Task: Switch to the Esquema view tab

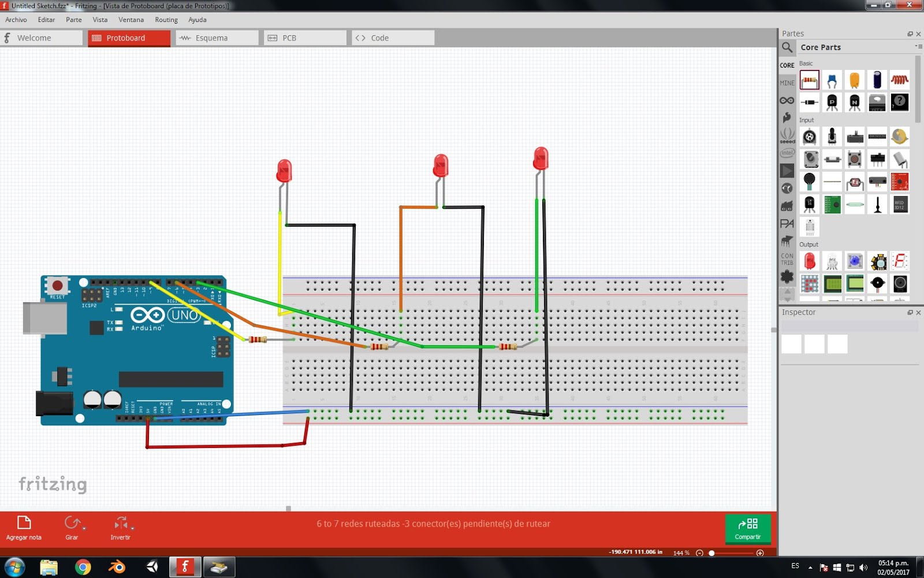Action: [217, 38]
